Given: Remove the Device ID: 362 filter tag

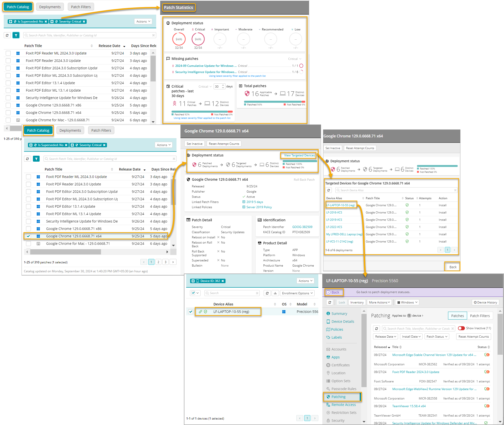Looking at the screenshot, I should pyautogui.click(x=223, y=281).
